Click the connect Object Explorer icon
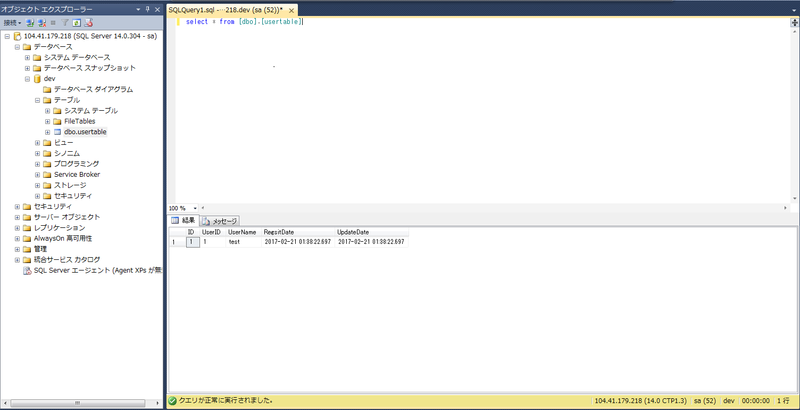Screen dimensions: 800x410 (30, 23)
